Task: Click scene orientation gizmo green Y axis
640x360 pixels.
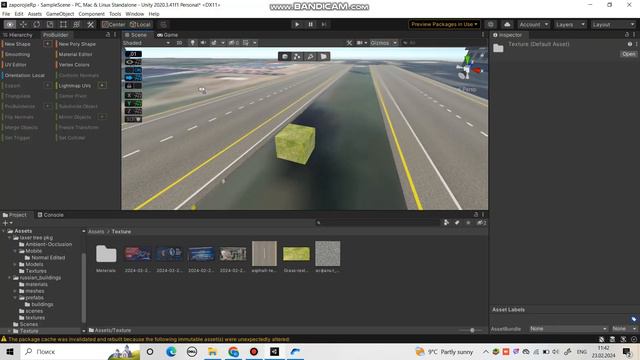Action: coord(467,60)
